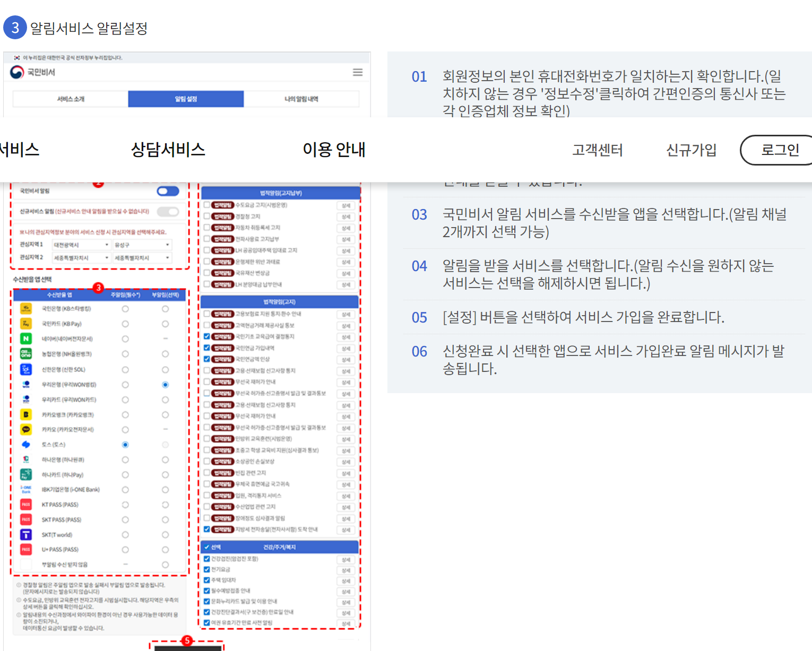Select the 서비스 소개 tab in the guide image
Image resolution: width=812 pixels, height=651 pixels.
click(x=71, y=99)
